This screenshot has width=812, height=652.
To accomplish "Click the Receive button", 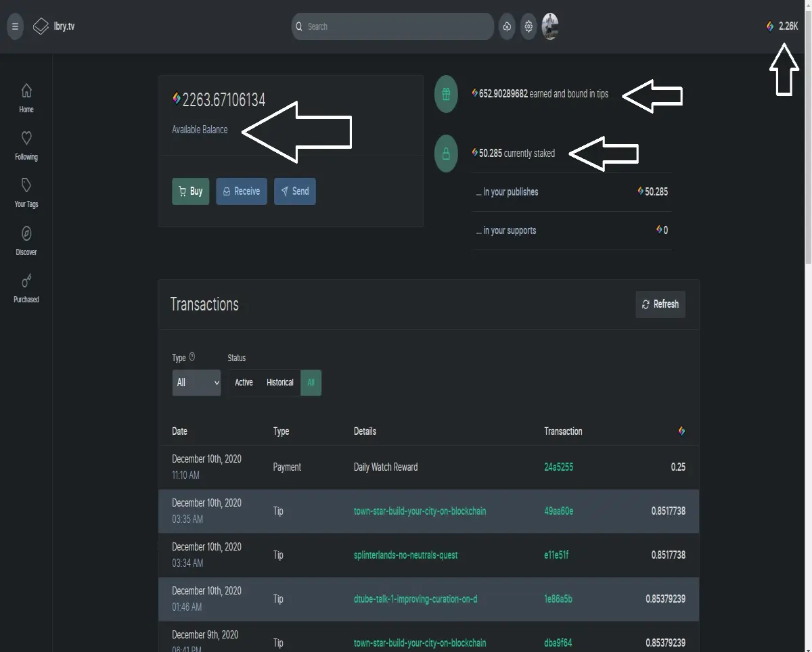I will click(242, 191).
